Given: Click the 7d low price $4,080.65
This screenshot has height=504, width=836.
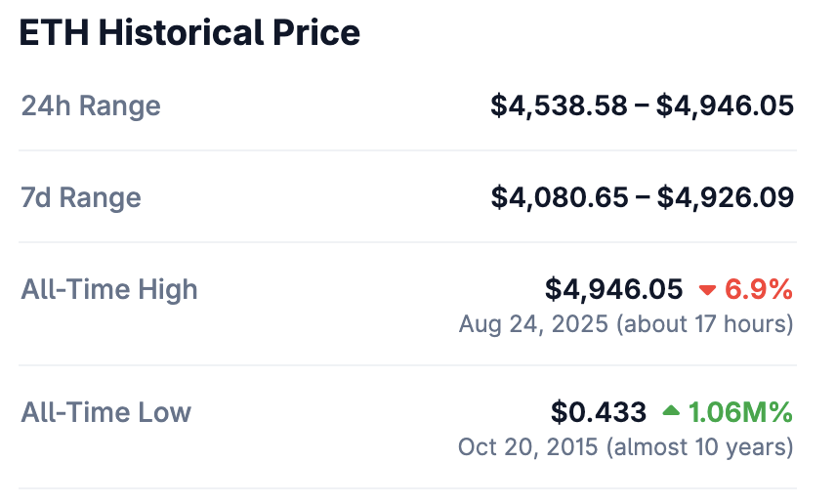Looking at the screenshot, I should pos(559,198).
